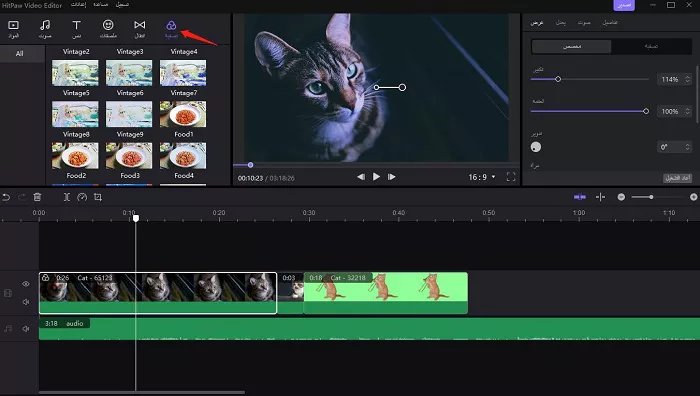The height and width of the screenshot is (396, 700).
Task: Click the marker icon beside the snap icon
Action: (600, 197)
